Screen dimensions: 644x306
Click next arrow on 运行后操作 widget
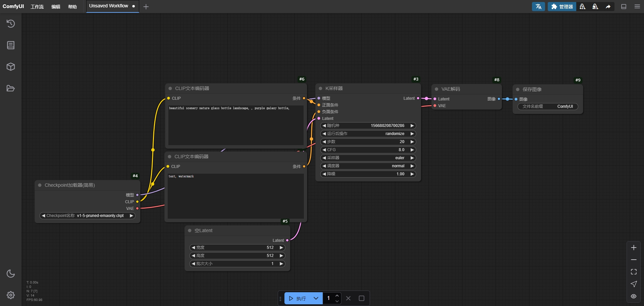[x=412, y=134]
